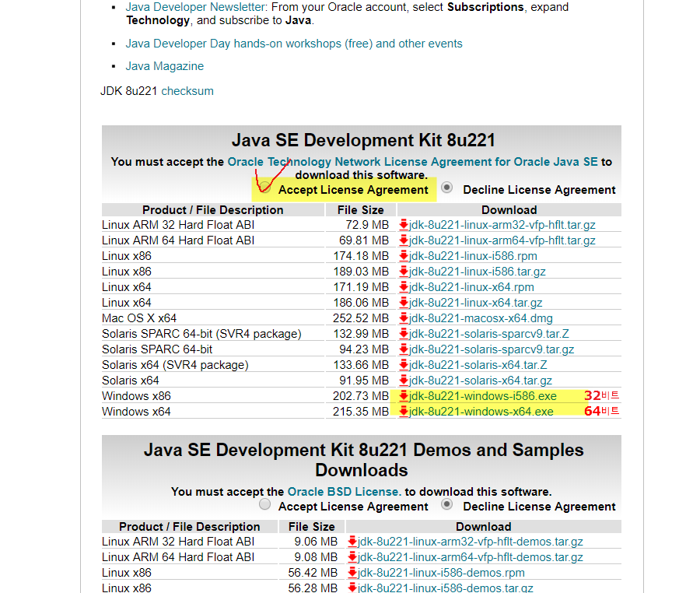The height and width of the screenshot is (593, 700).
Task: Open Java Developer Day hands-on workshops link
Action: pos(294,44)
